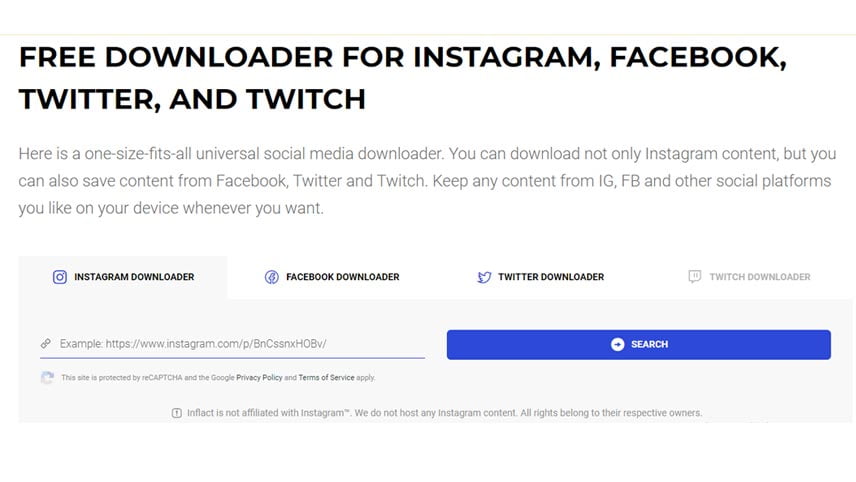This screenshot has width=856, height=482.
Task: Open the Facebook Downloader tab
Action: coord(332,277)
